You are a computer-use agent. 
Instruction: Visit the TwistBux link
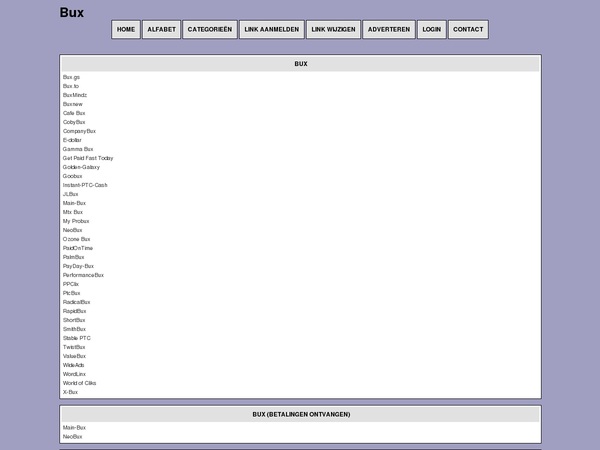click(74, 347)
